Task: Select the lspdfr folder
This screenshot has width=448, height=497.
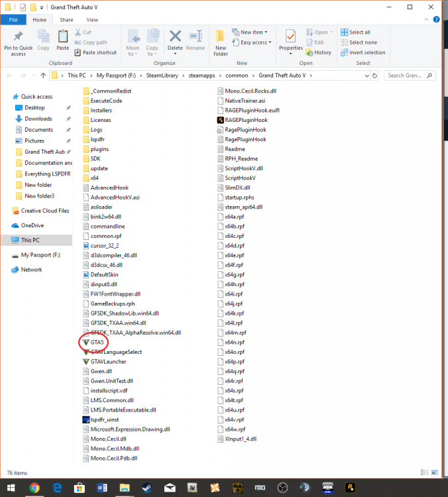Action: coord(94,139)
